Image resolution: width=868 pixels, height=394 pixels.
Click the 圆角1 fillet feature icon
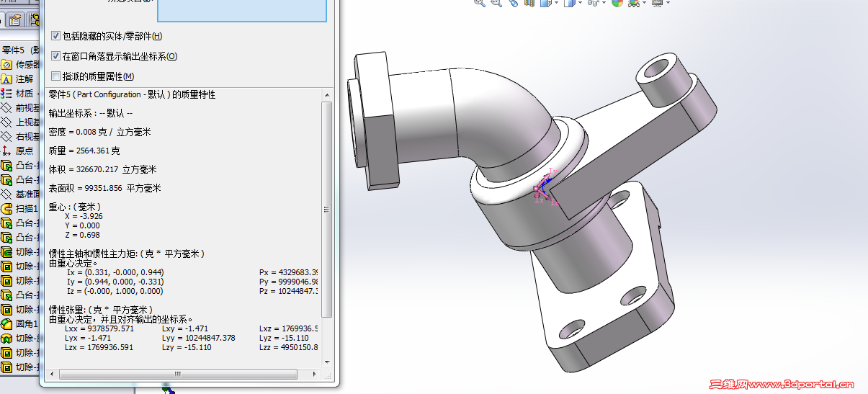[x=6, y=323]
